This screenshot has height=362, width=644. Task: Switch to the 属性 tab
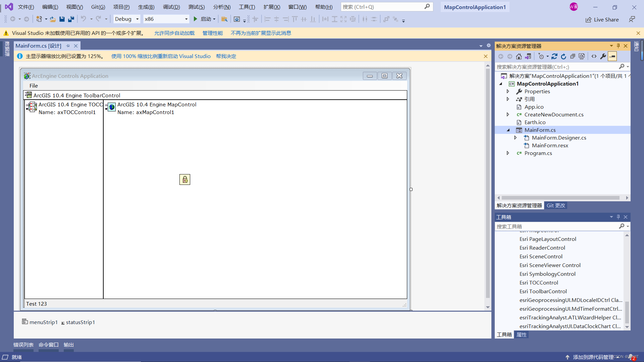(522, 334)
